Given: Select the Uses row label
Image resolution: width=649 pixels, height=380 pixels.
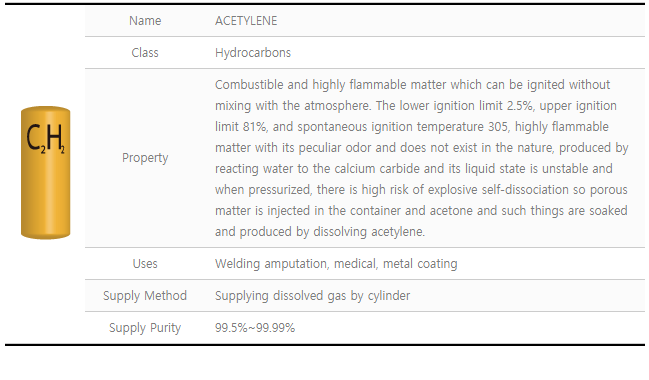Looking at the screenshot, I should click(x=145, y=264).
